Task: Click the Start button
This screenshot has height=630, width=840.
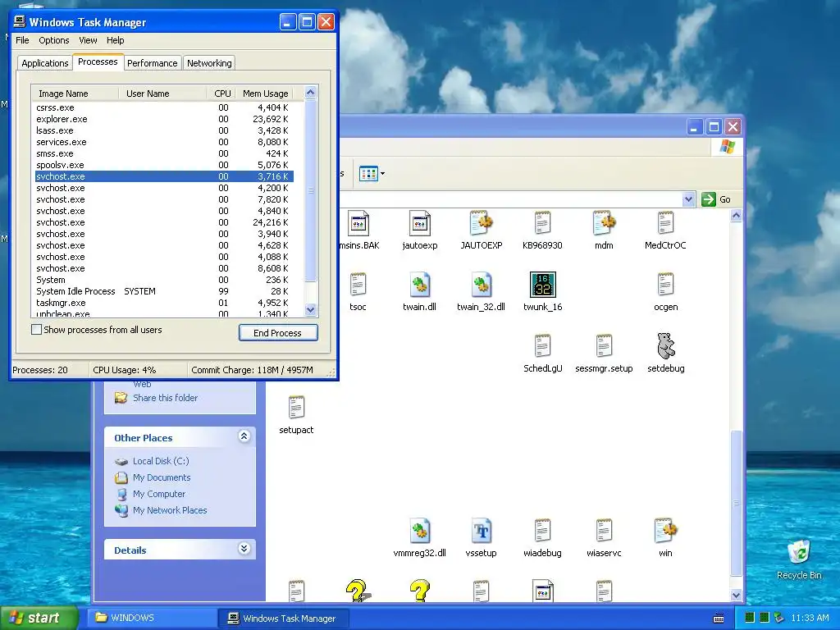Action: 38,618
